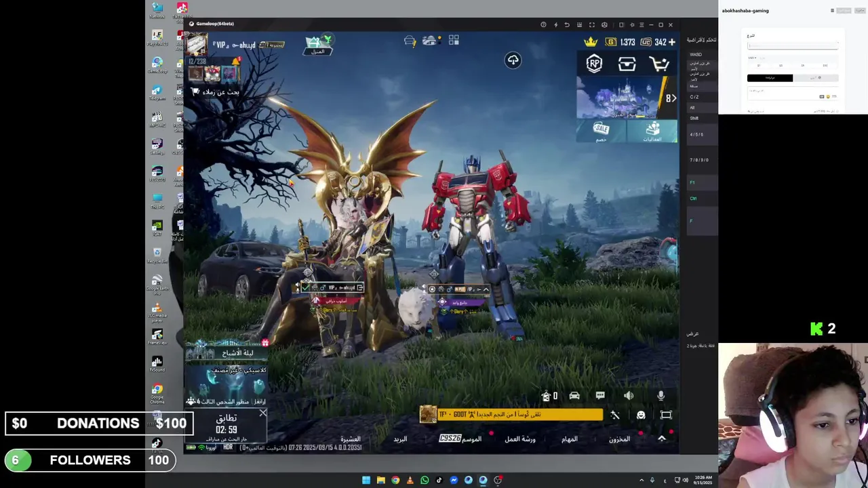Open Google Chrome desktop shortcut

click(x=157, y=392)
